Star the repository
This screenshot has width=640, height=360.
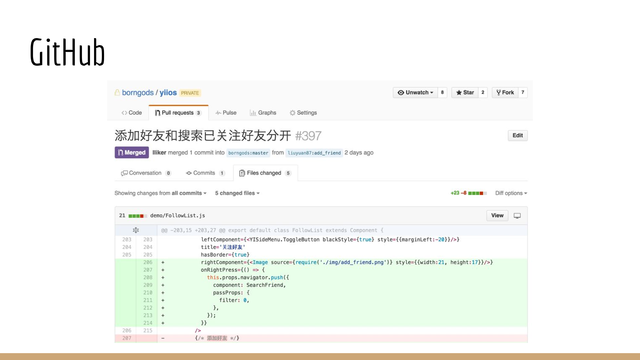pyautogui.click(x=465, y=93)
